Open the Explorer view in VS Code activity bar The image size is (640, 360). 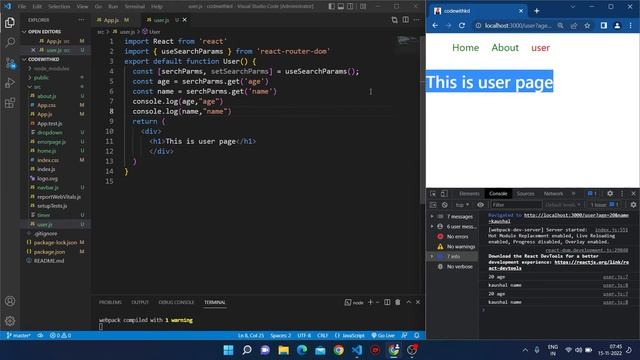(10, 22)
